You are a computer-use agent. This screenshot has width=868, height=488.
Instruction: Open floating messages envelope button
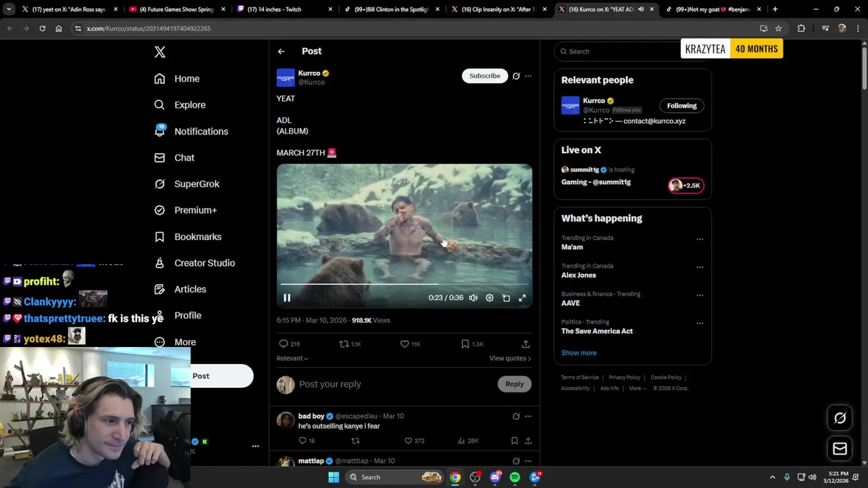tap(840, 449)
